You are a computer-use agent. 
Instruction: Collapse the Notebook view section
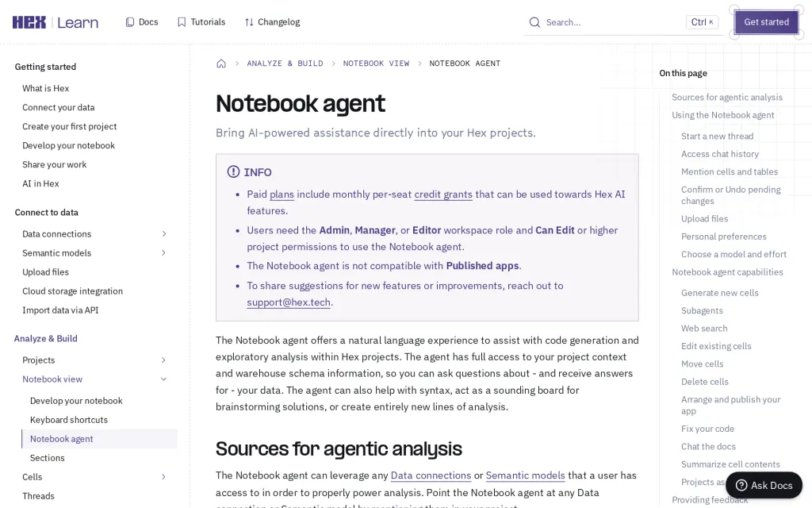point(163,379)
